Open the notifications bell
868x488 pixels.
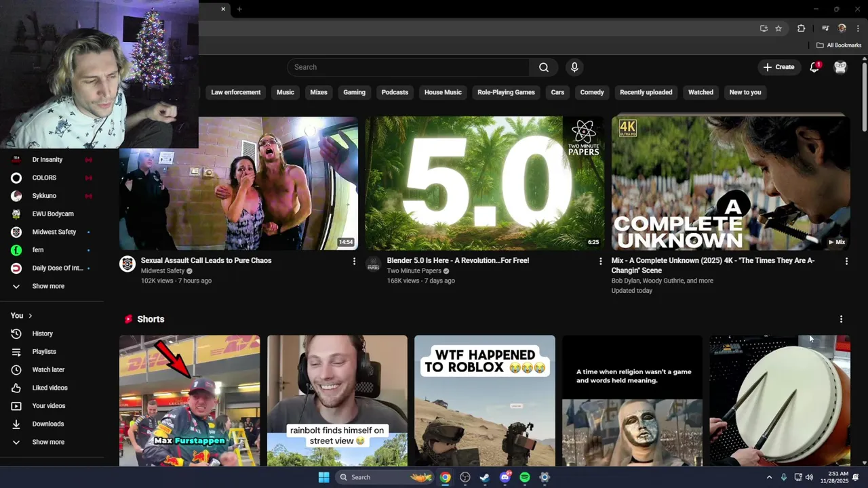pos(814,67)
